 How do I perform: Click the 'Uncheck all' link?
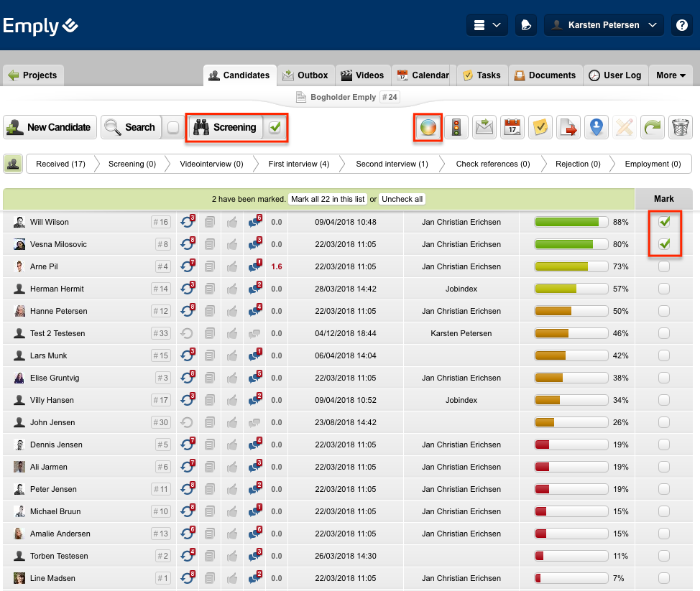tap(402, 199)
